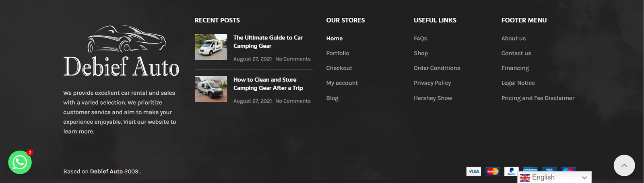This screenshot has width=644, height=183.
Task: Visit the FAQs page
Action: pos(420,38)
